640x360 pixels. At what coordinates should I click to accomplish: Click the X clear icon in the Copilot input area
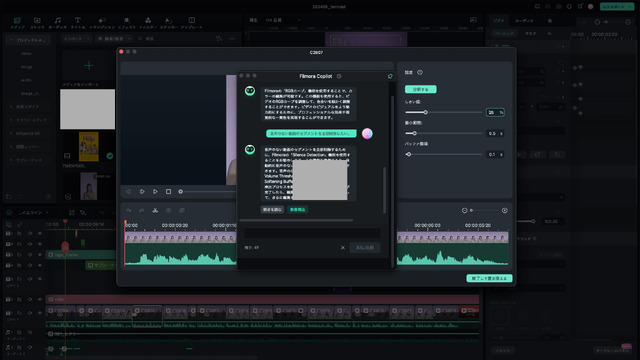(x=343, y=247)
